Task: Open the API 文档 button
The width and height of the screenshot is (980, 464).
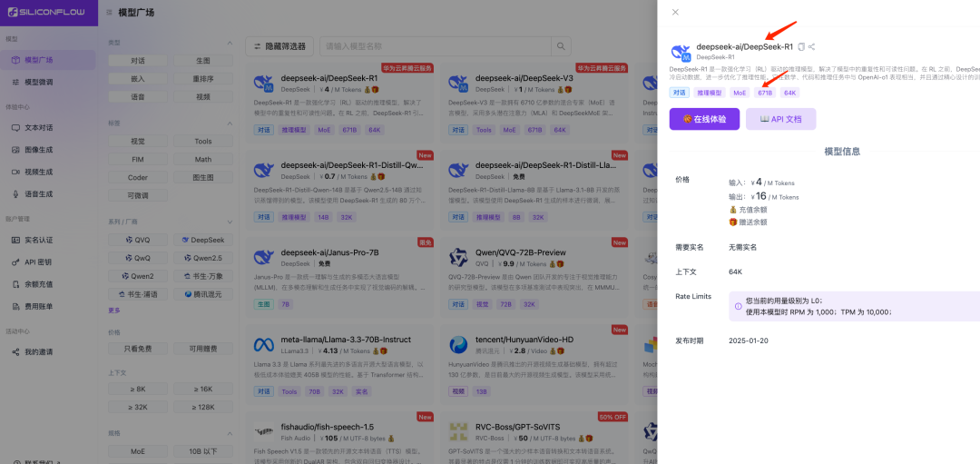Action: point(780,119)
